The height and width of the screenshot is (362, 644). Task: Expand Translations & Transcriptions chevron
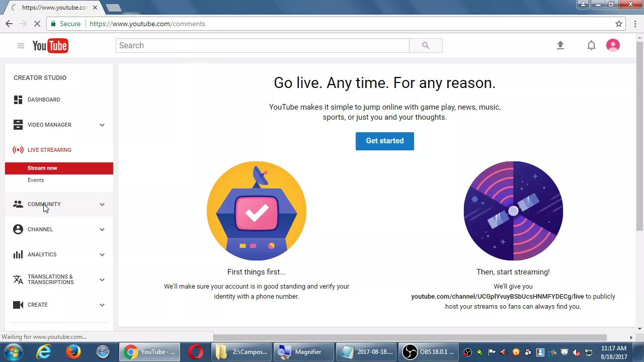tap(102, 280)
